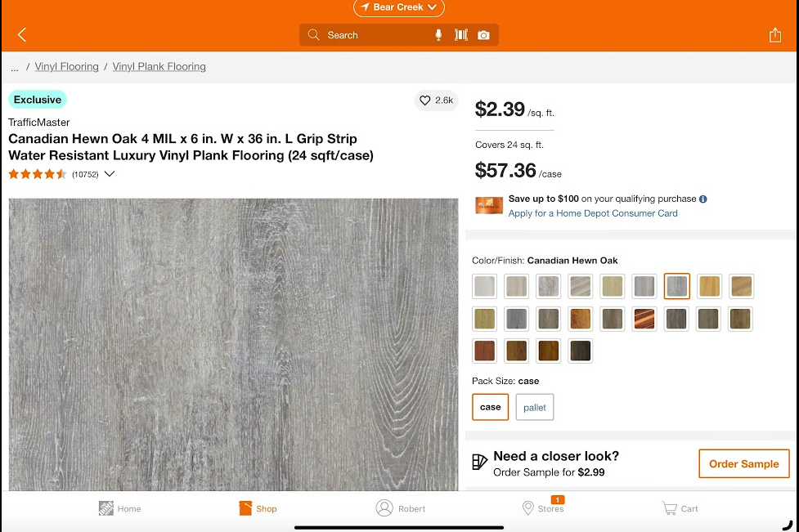Image resolution: width=799 pixels, height=532 pixels.
Task: Click the $2.39 /sq. ft. price
Action: tap(514, 110)
